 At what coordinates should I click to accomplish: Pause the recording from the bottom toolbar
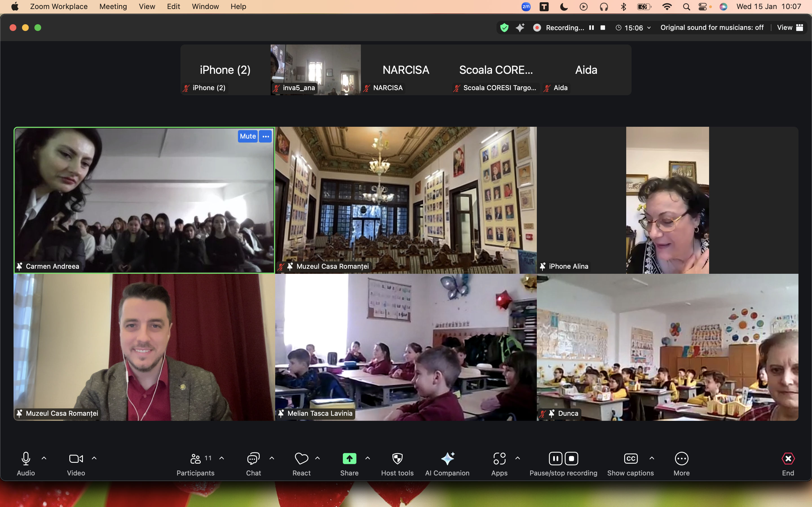(556, 458)
